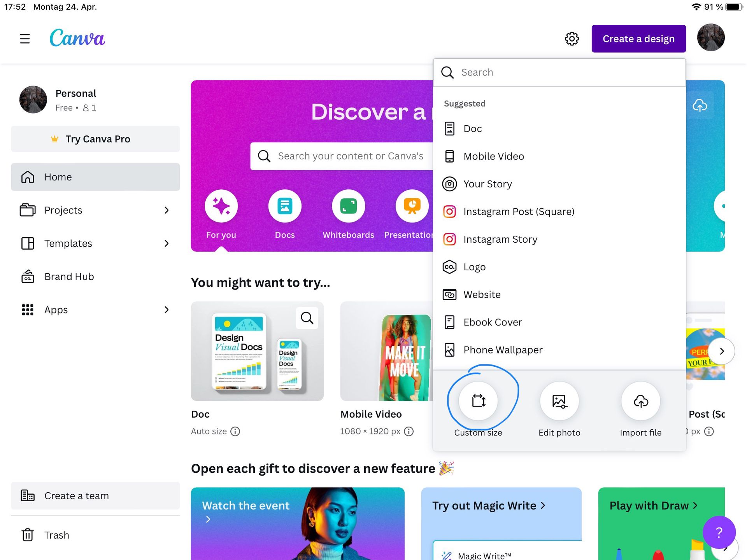Open Projects in sidebar

coord(95,210)
